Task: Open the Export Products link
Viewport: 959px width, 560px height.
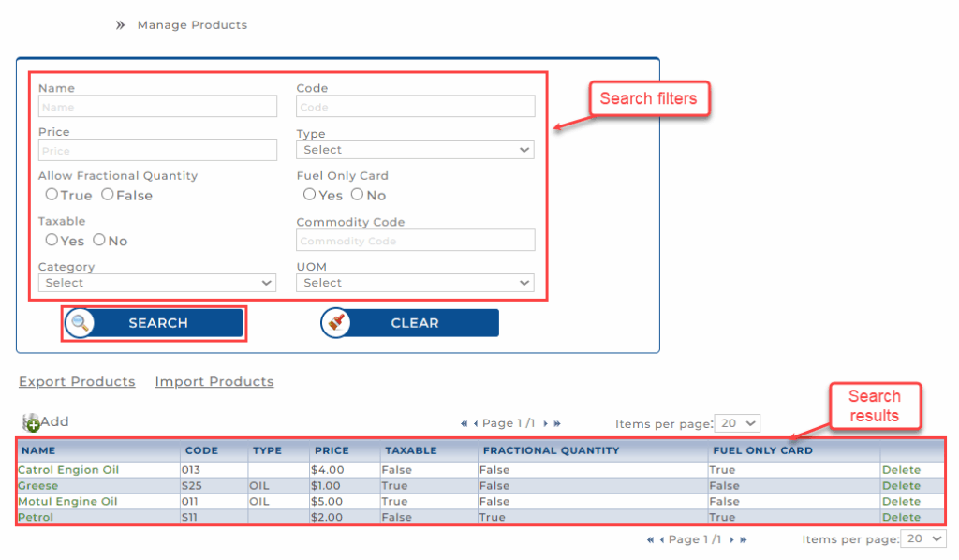Action: point(77,382)
